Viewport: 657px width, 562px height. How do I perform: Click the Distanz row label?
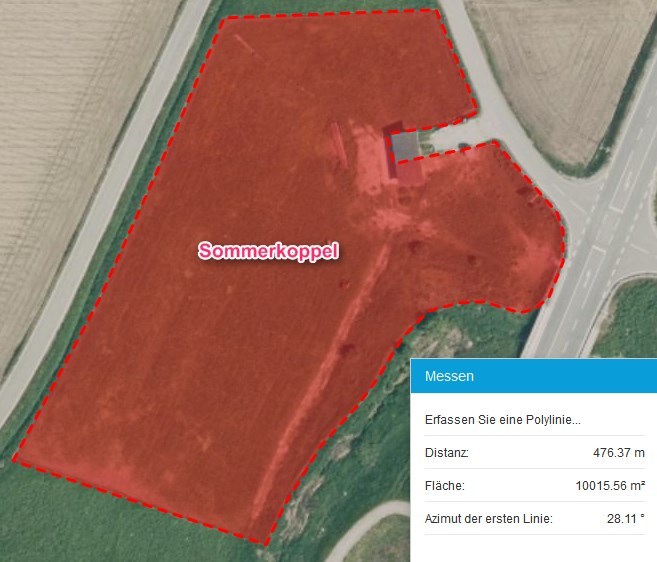pos(447,453)
